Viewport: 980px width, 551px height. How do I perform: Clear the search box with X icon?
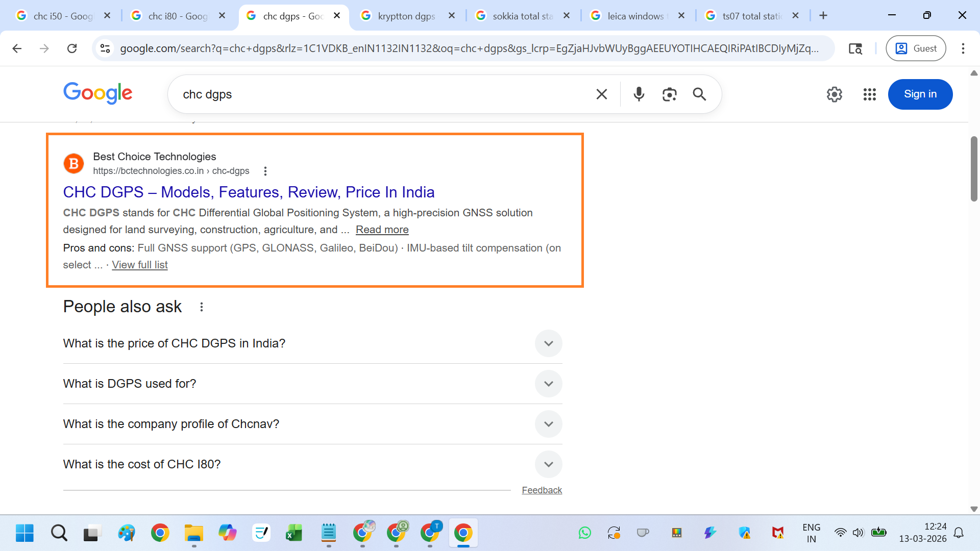(602, 94)
